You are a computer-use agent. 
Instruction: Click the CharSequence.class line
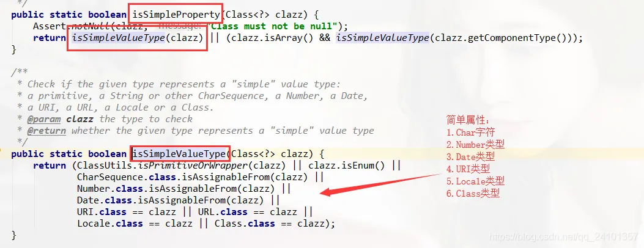pos(200,177)
